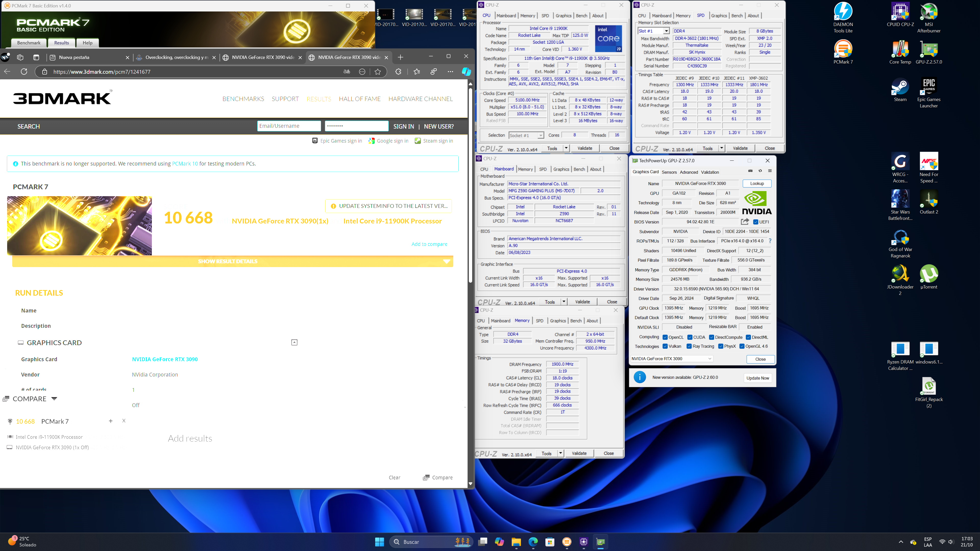
Task: Open JDownloader 2 desktop icon
Action: [900, 280]
